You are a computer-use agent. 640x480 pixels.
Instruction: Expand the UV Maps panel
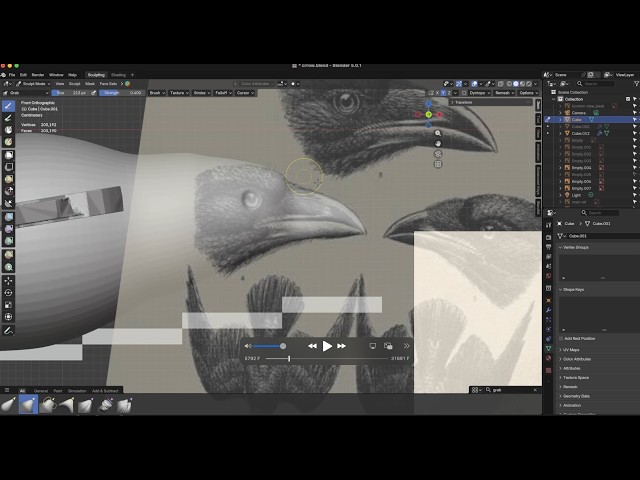pos(571,350)
